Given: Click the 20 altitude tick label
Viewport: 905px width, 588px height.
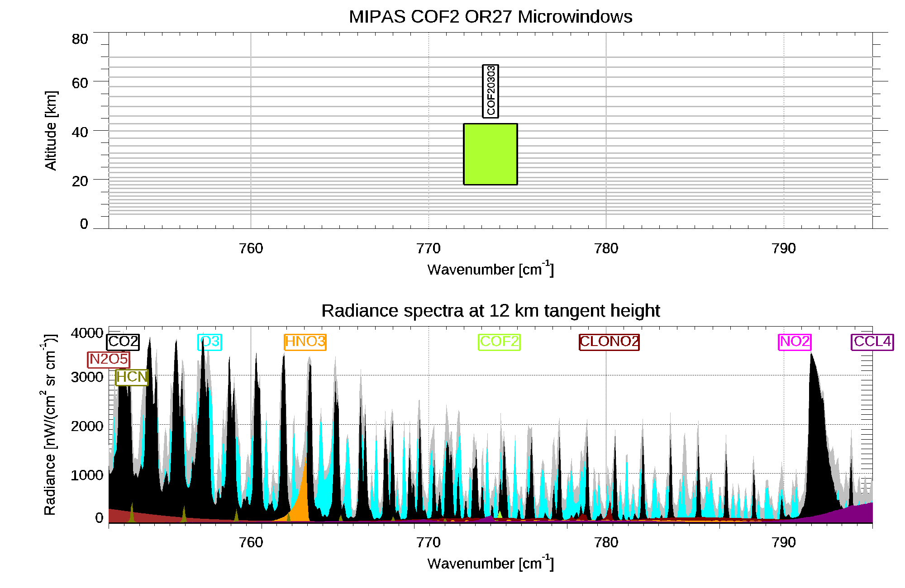Looking at the screenshot, I should tap(80, 181).
